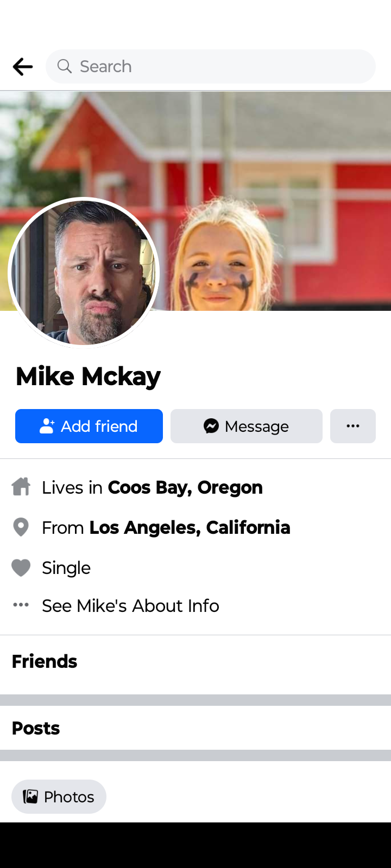The height and width of the screenshot is (868, 391).
Task: Click the search magnifier icon
Action: [x=64, y=66]
